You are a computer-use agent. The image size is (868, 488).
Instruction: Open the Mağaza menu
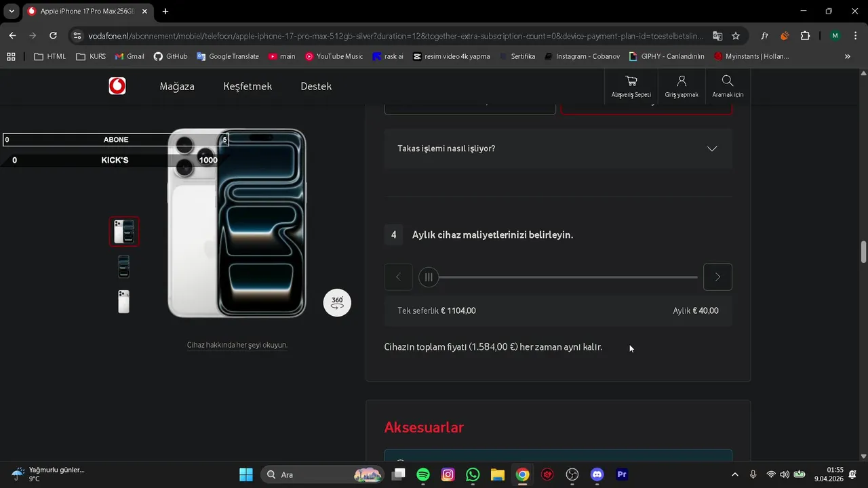(x=177, y=86)
